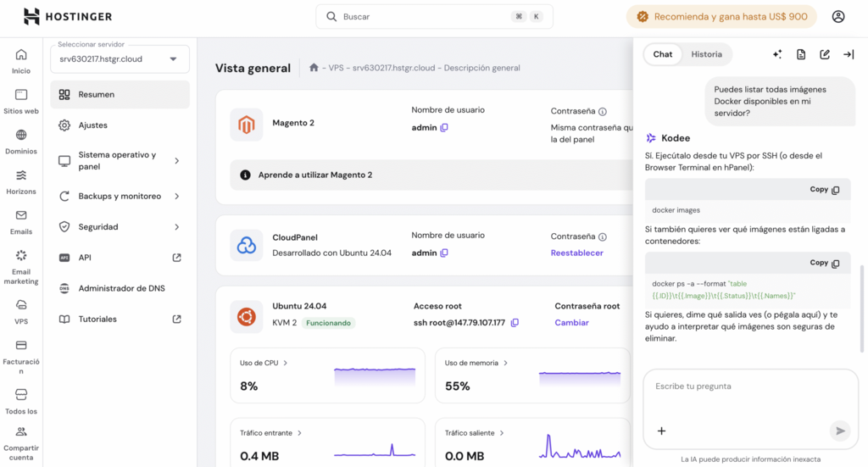Click the Buscar search field
868x467 pixels.
(434, 17)
